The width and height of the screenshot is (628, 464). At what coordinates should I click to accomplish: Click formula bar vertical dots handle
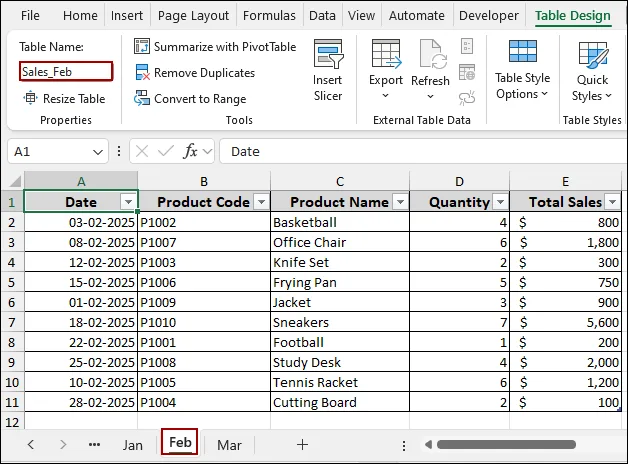click(119, 151)
